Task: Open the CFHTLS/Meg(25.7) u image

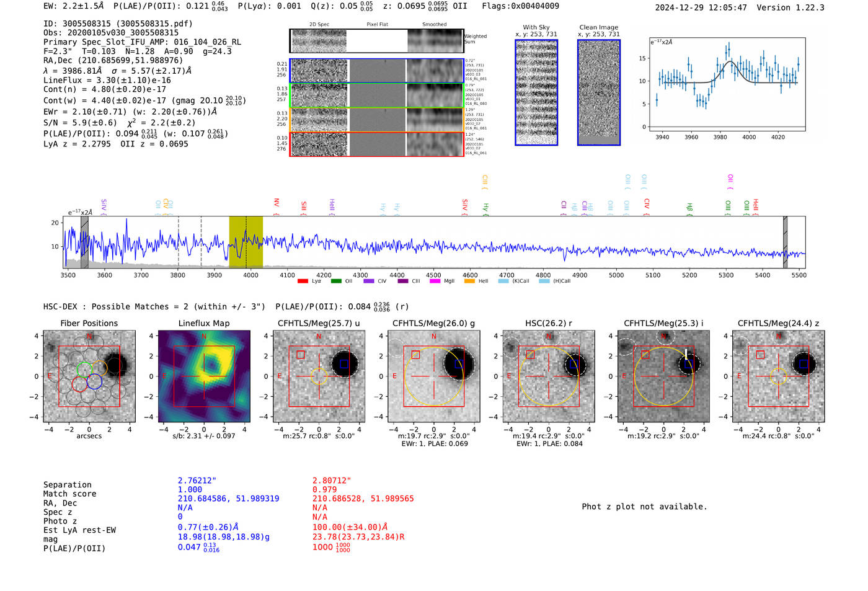Action: coord(319,376)
